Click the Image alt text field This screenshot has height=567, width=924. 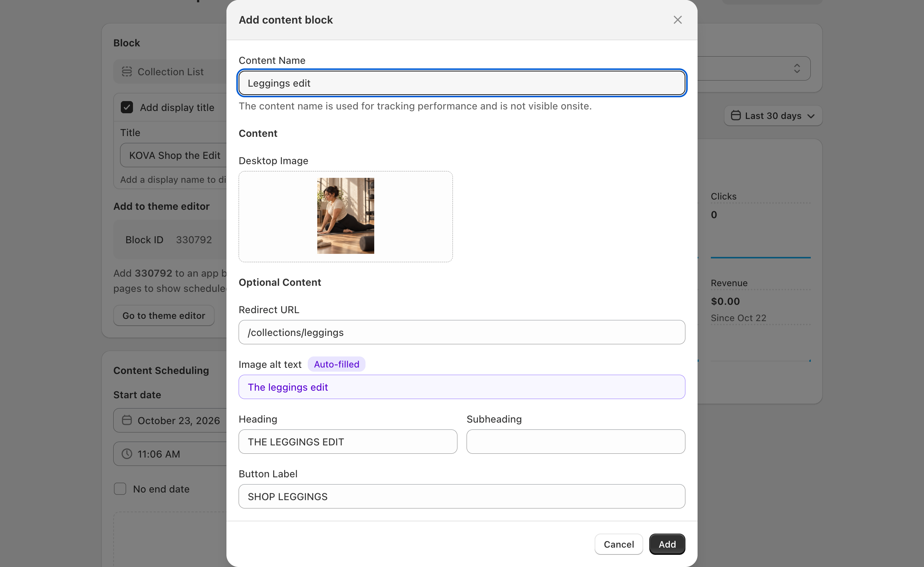[462, 387]
